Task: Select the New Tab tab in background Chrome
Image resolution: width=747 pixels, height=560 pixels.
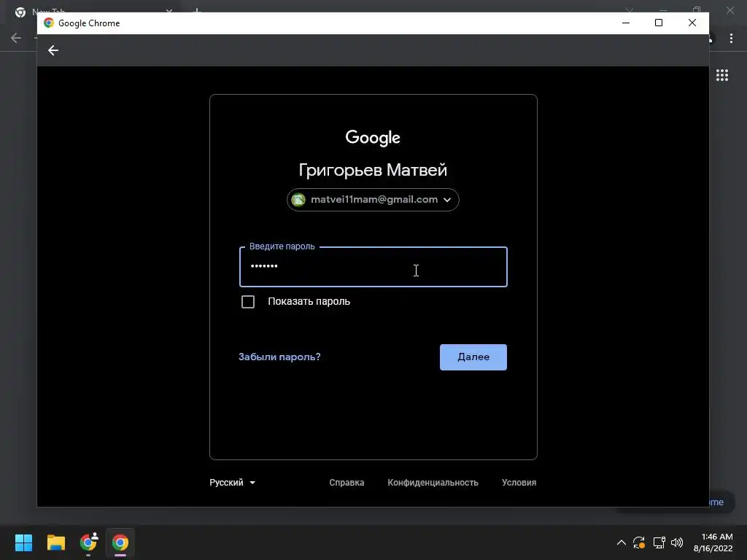Action: coord(93,12)
